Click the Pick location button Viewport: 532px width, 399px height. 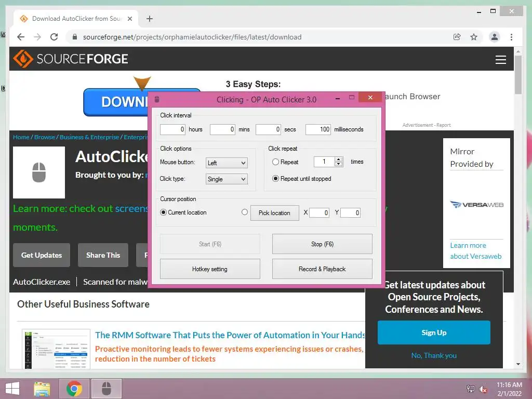coord(274,212)
